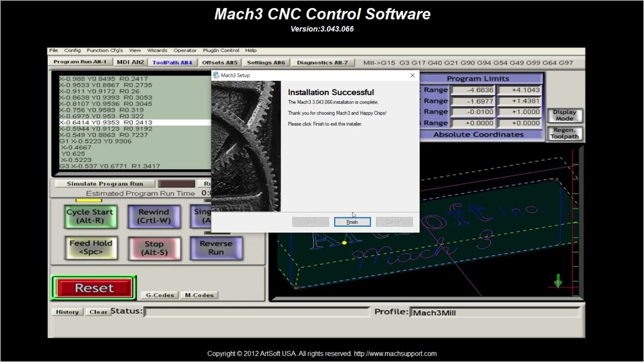The height and width of the screenshot is (362, 644).
Task: Click the -0.0100 range value
Action: click(x=472, y=112)
